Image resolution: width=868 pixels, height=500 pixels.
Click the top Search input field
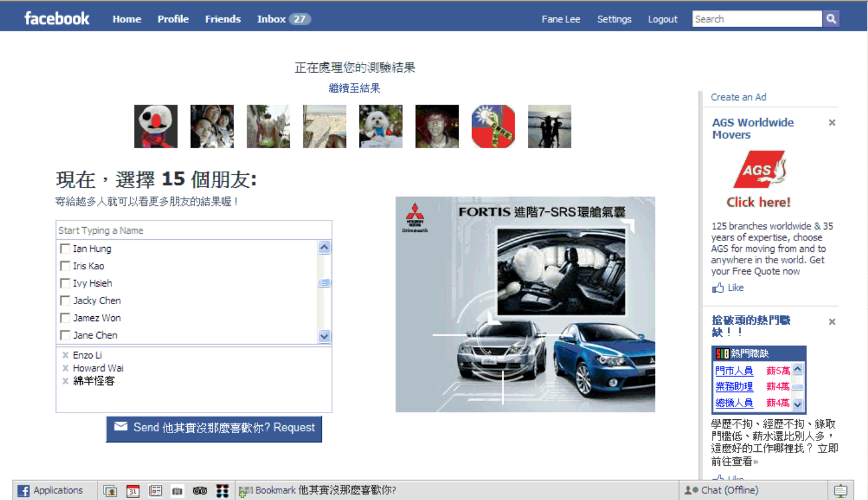[x=757, y=19]
